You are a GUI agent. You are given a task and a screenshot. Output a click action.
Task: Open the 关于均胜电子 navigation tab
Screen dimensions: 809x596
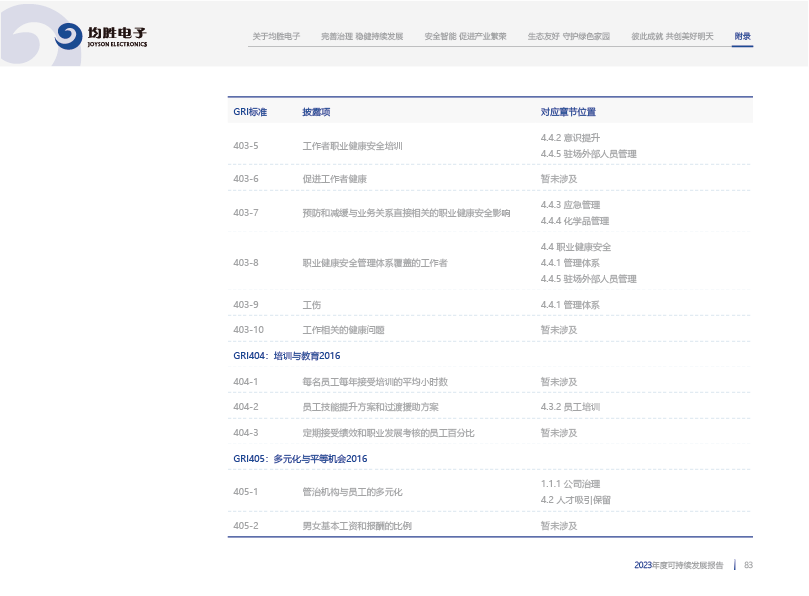[276, 36]
